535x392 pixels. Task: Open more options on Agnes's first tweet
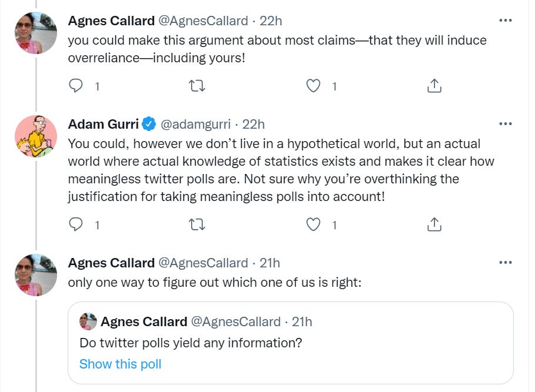(505, 21)
